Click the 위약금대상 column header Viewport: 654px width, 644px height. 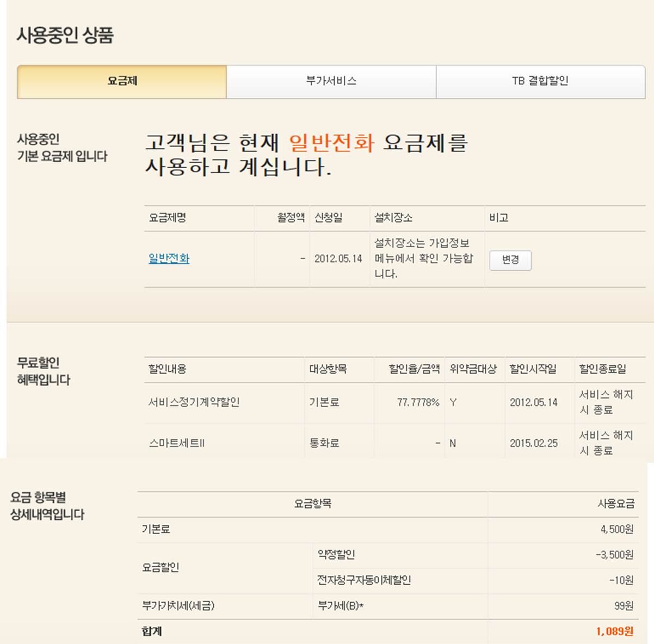pos(473,369)
